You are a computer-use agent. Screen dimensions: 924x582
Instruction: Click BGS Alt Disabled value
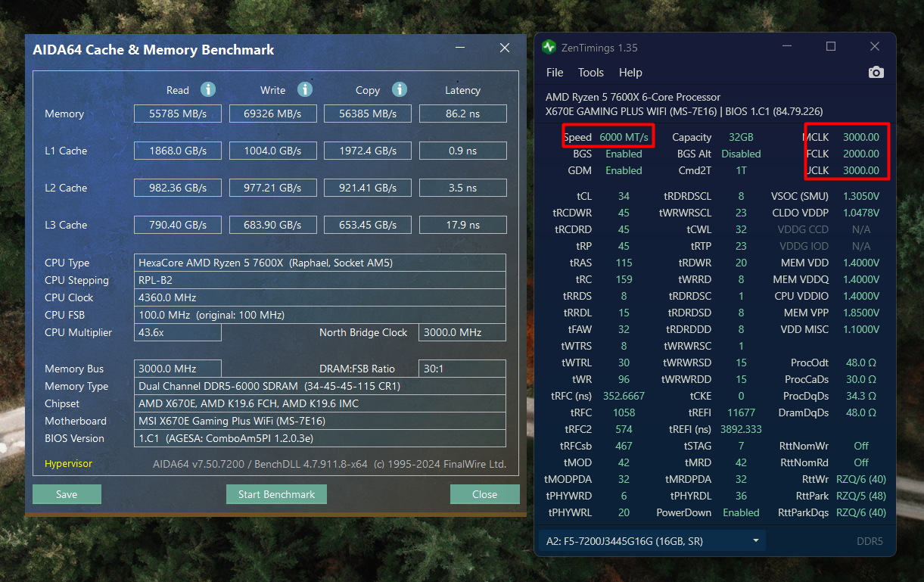pos(741,154)
